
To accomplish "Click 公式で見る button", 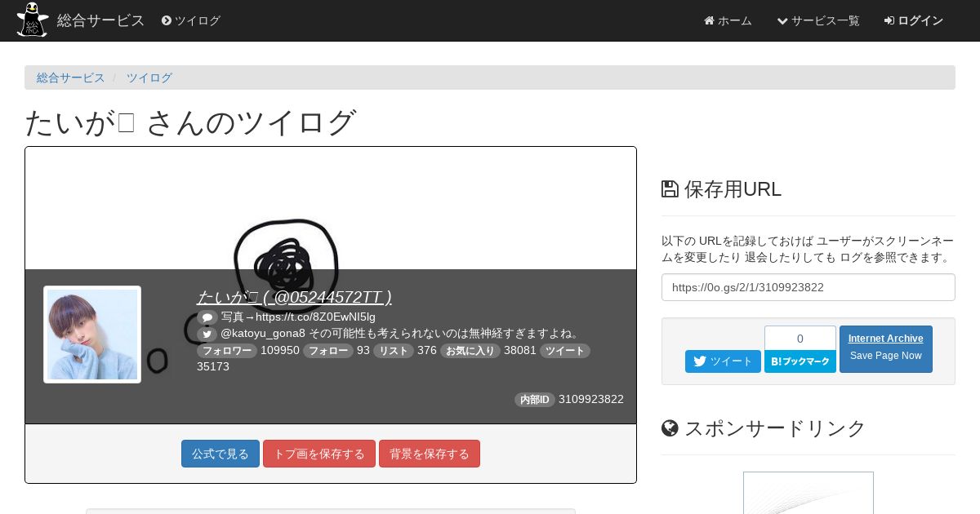I will (220, 454).
